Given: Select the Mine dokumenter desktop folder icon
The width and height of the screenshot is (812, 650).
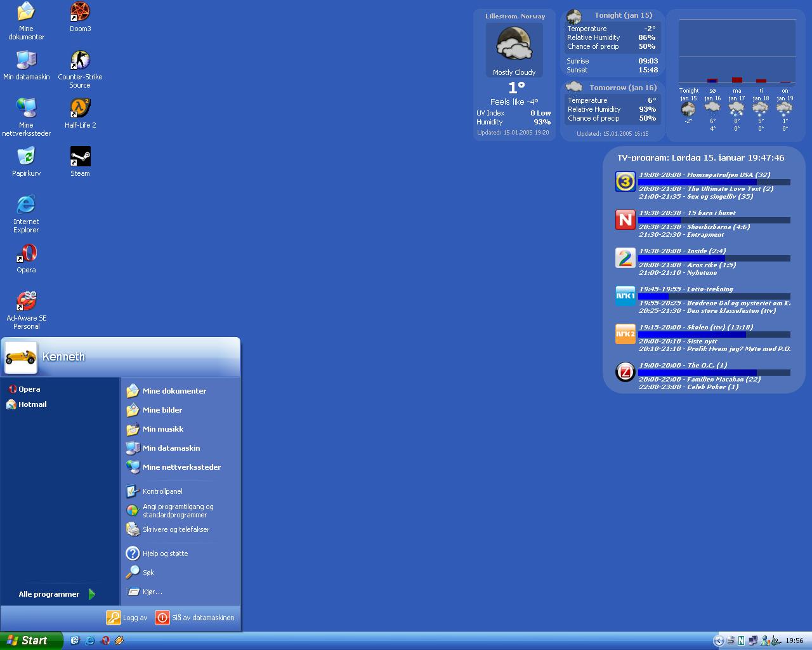Looking at the screenshot, I should pos(26,21).
